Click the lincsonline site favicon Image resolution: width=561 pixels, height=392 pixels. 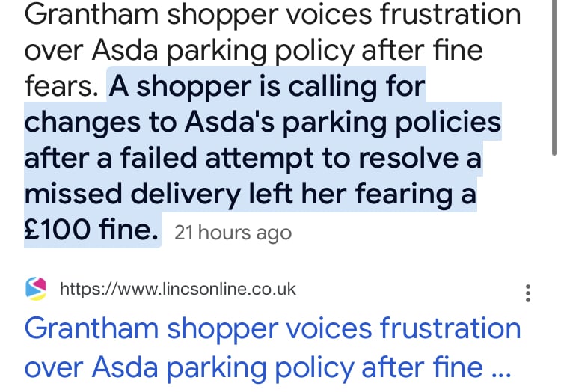(36, 289)
